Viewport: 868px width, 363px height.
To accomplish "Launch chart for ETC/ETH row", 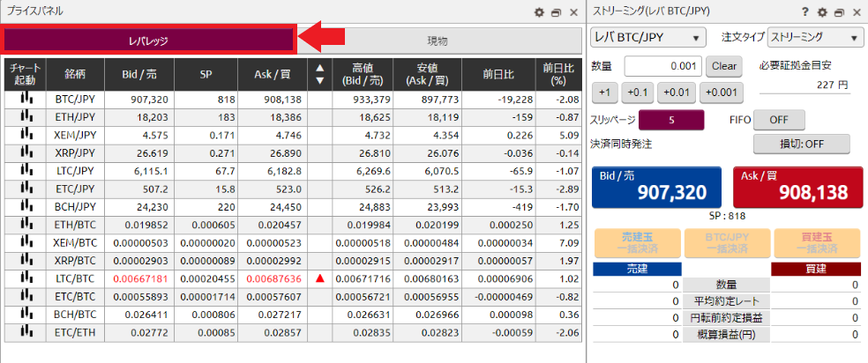I will click(26, 332).
